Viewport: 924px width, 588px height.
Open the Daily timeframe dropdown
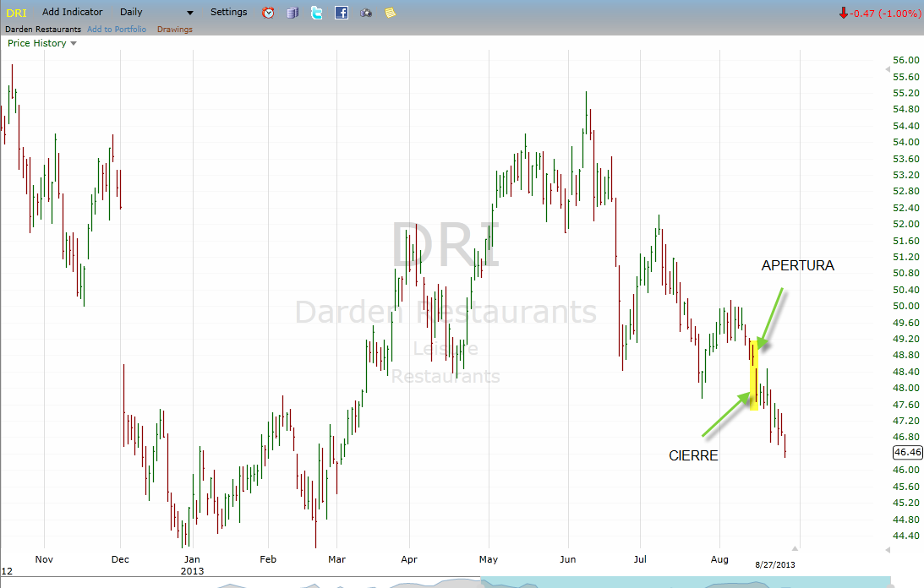point(156,13)
